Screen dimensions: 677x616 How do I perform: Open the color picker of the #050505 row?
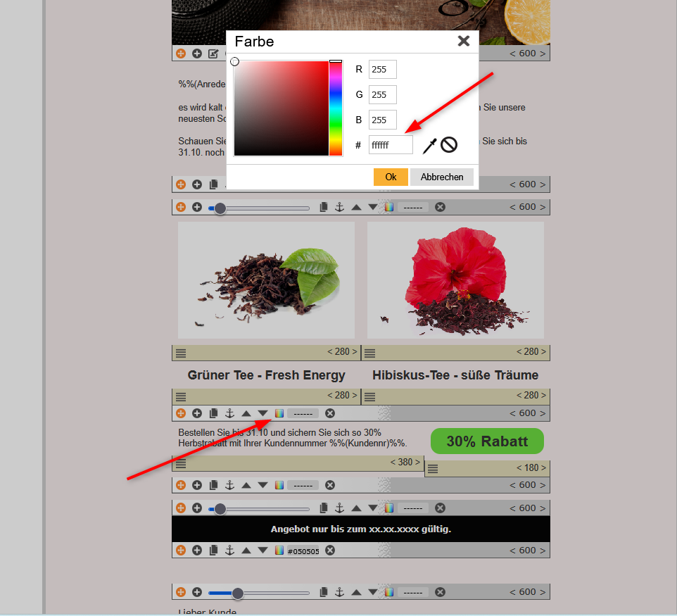point(279,551)
